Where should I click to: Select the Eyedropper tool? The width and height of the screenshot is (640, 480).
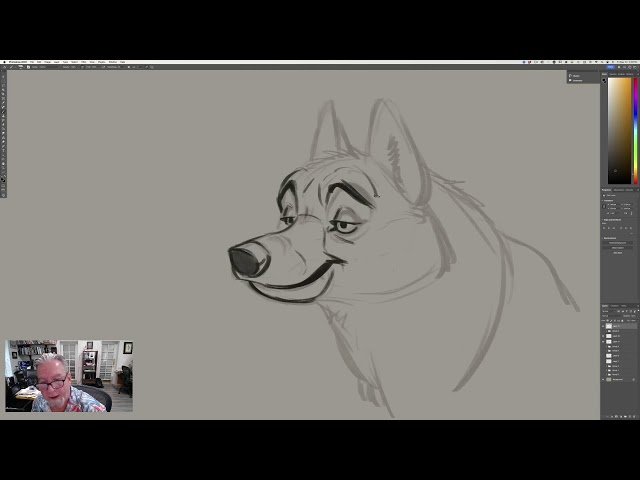coord(3,102)
